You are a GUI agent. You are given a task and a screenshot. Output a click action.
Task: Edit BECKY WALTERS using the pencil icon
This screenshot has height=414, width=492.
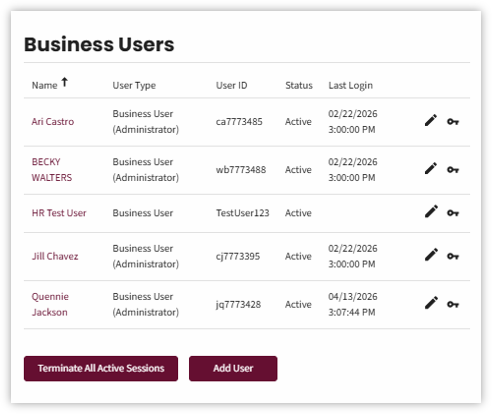pos(431,169)
